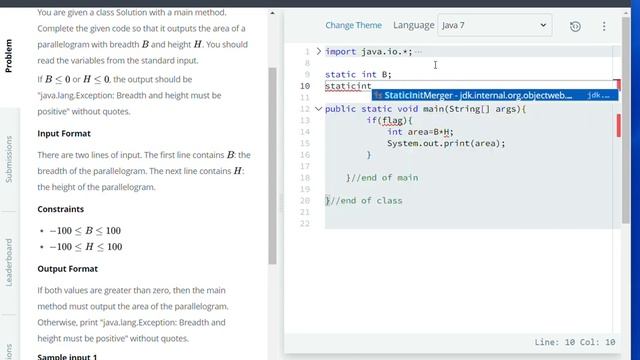640x360 pixels.
Task: Click the 'Input Format' heading
Action: pyautogui.click(x=64, y=133)
